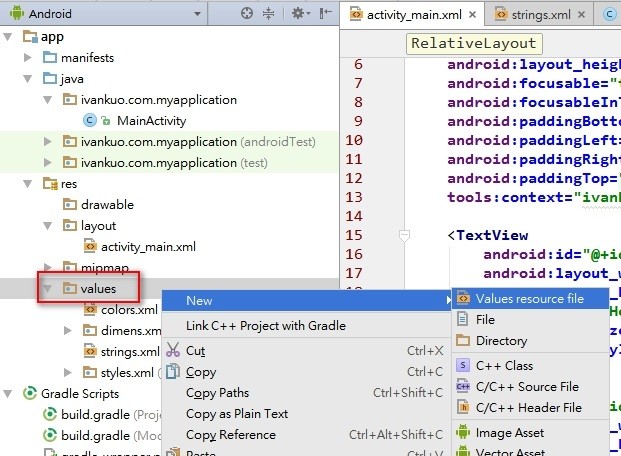The image size is (621, 456).
Task: Expand the androidTest package
Action: click(x=48, y=142)
